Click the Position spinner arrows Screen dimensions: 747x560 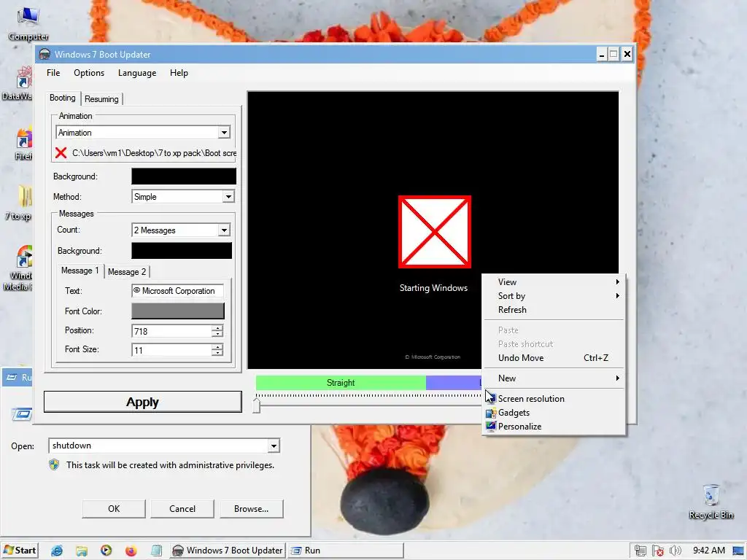[x=217, y=331]
